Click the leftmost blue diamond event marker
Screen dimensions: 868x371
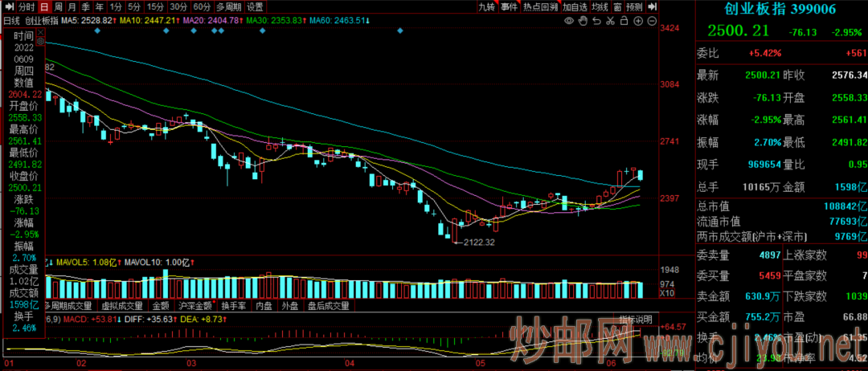click(97, 31)
